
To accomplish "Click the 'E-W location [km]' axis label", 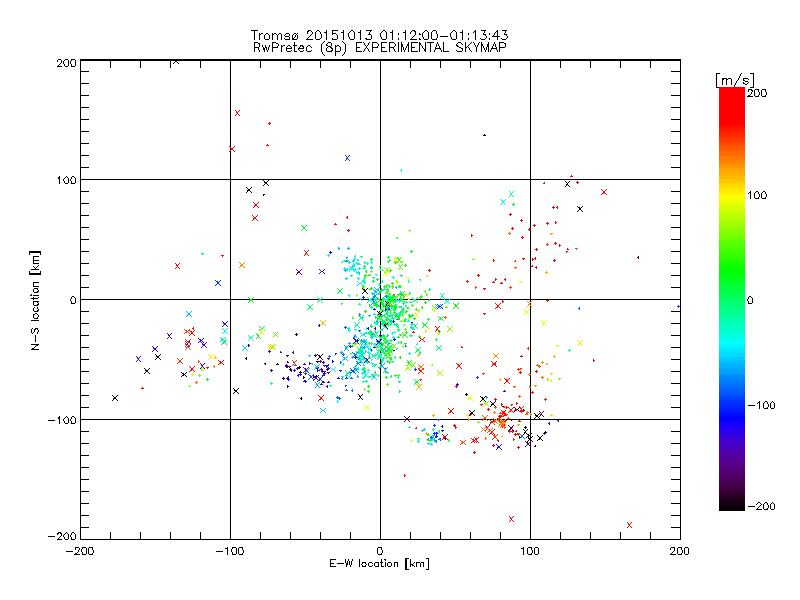I will 379,563.
